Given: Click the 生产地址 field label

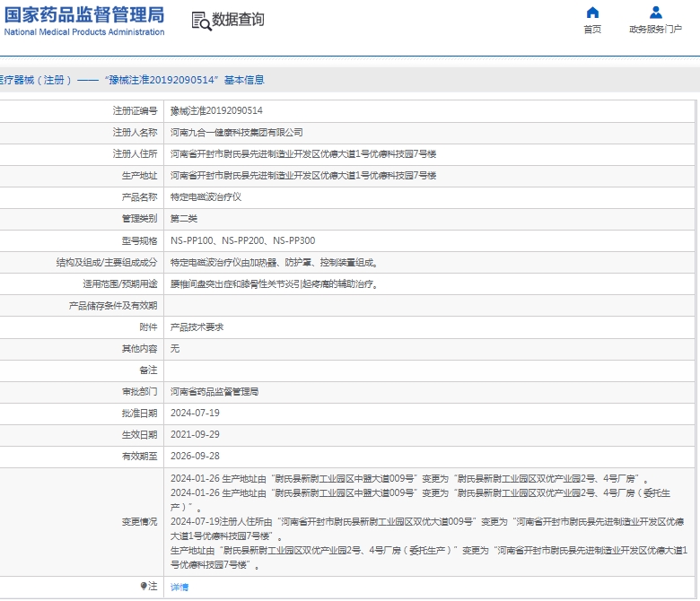Looking at the screenshot, I should click(x=140, y=175).
